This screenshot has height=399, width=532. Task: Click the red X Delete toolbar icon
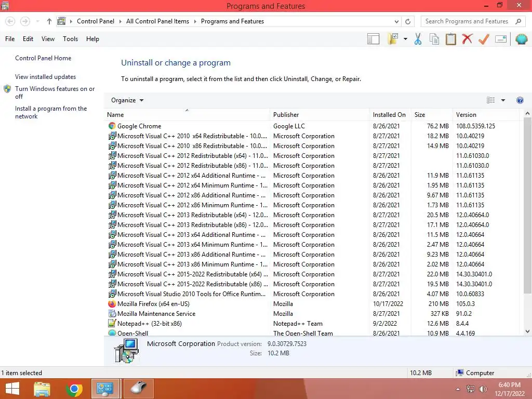pyautogui.click(x=467, y=39)
